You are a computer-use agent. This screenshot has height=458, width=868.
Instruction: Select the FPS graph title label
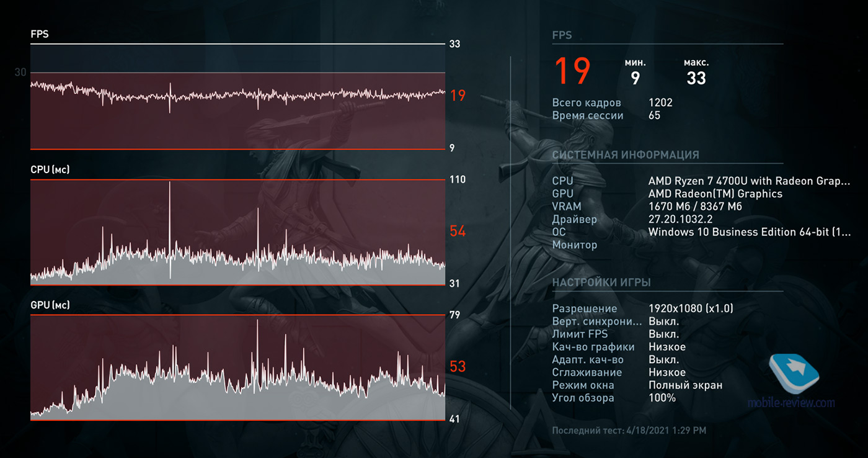39,35
